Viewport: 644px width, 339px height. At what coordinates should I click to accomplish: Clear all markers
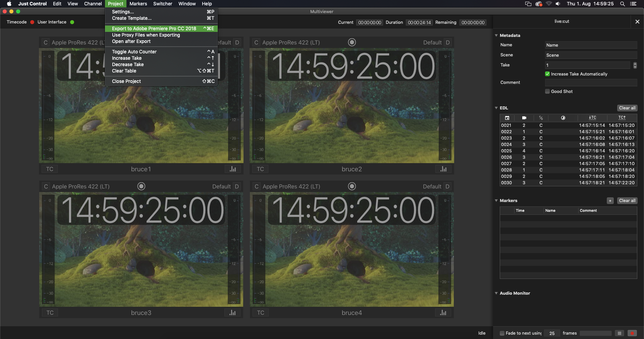(627, 201)
